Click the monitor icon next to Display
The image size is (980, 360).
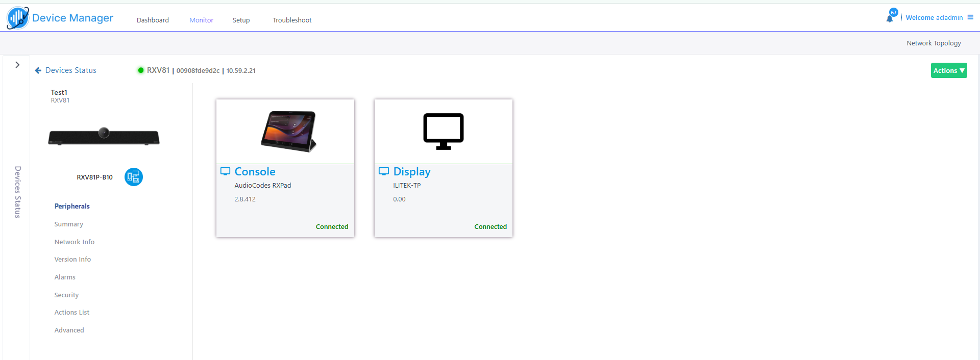[384, 171]
